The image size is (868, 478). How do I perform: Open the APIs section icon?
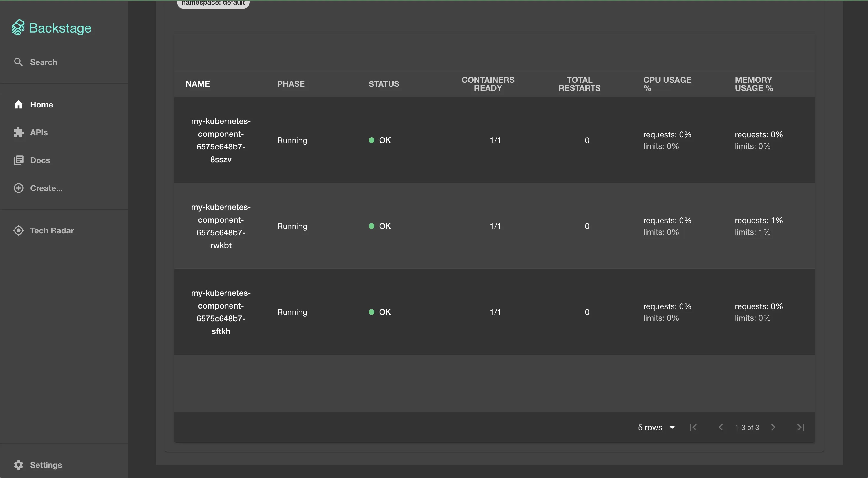coord(19,132)
